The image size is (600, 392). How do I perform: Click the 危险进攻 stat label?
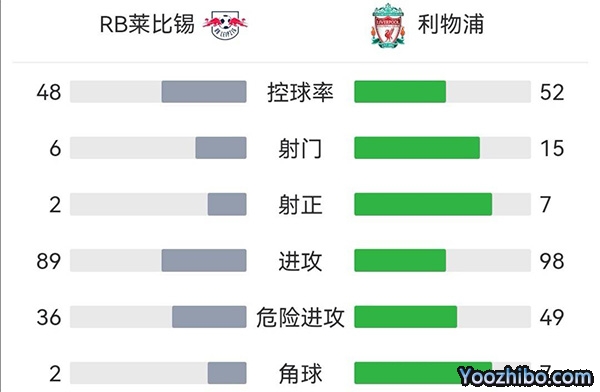[300, 317]
